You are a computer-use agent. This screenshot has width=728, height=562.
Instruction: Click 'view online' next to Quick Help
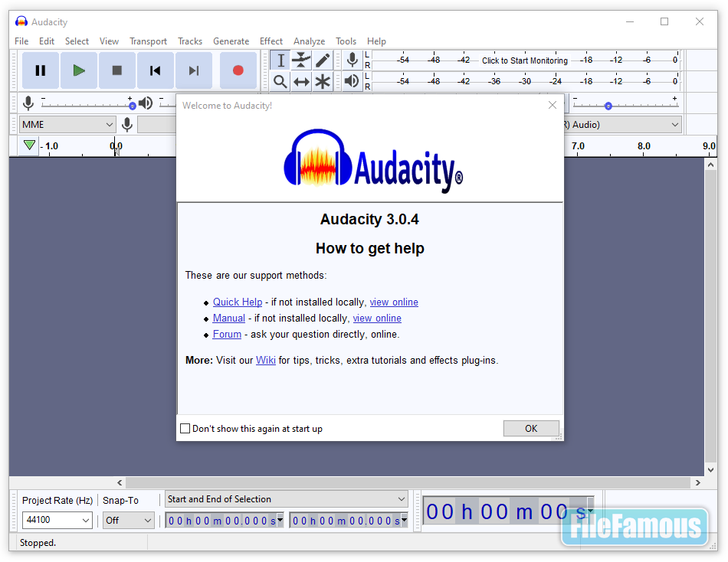point(394,302)
